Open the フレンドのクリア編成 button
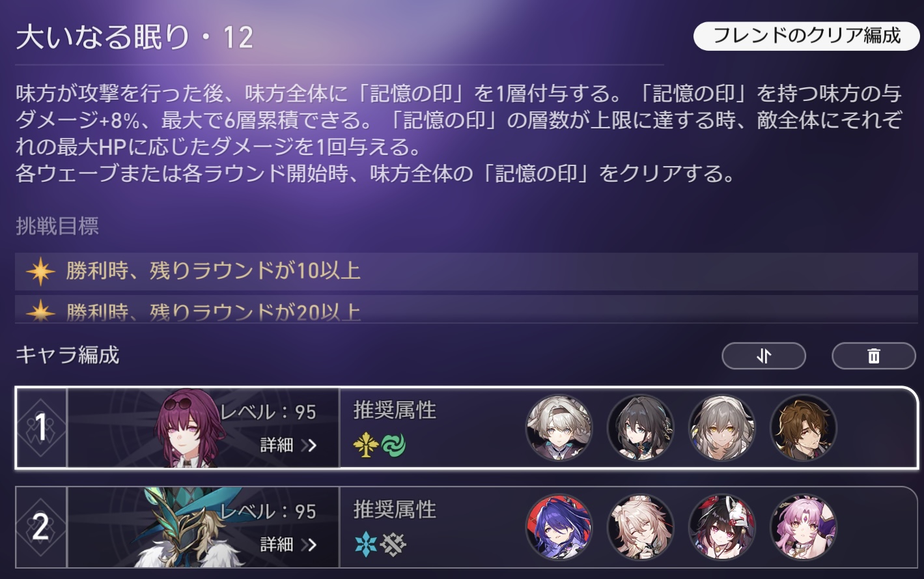 807,36
